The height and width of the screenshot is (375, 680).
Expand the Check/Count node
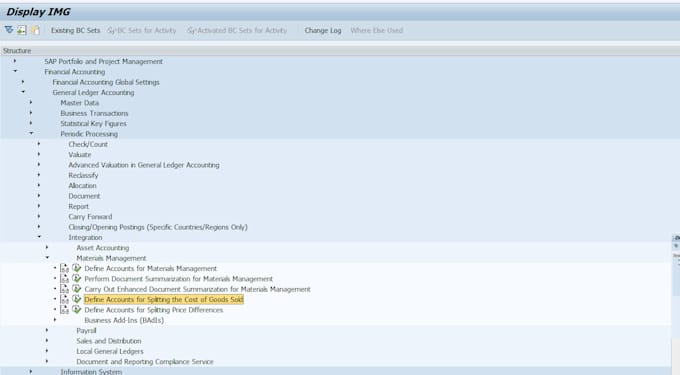pos(39,143)
